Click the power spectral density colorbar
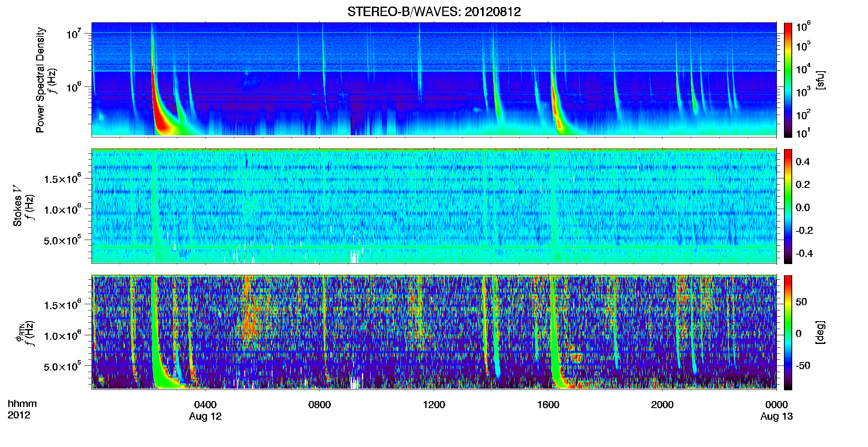 click(788, 80)
